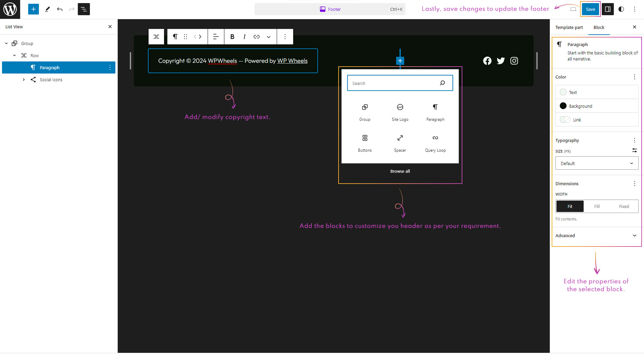Apply bold formatting to paragraph
The width and height of the screenshot is (644, 354).
[x=232, y=37]
